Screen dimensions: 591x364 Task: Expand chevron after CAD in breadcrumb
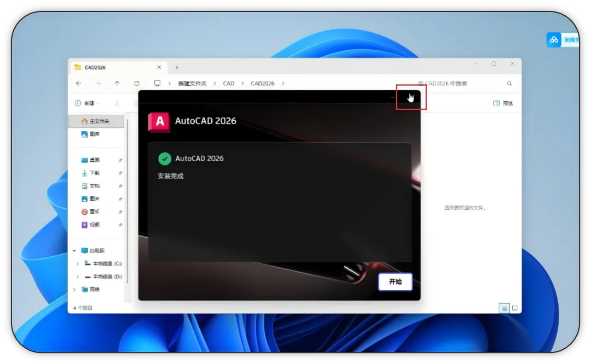(242, 83)
